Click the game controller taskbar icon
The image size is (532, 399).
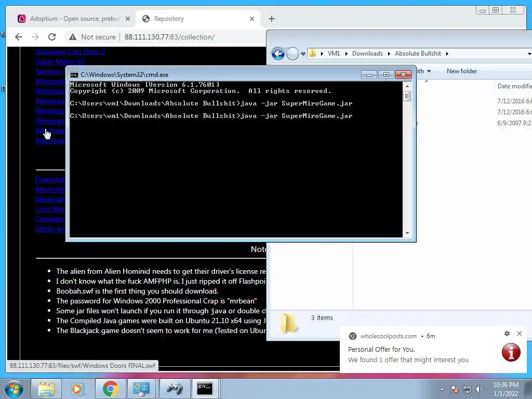click(x=175, y=389)
